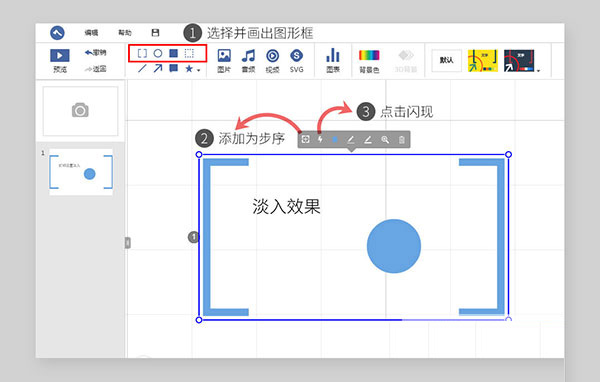Open the 帮助 menu
600x382 pixels.
tap(125, 33)
